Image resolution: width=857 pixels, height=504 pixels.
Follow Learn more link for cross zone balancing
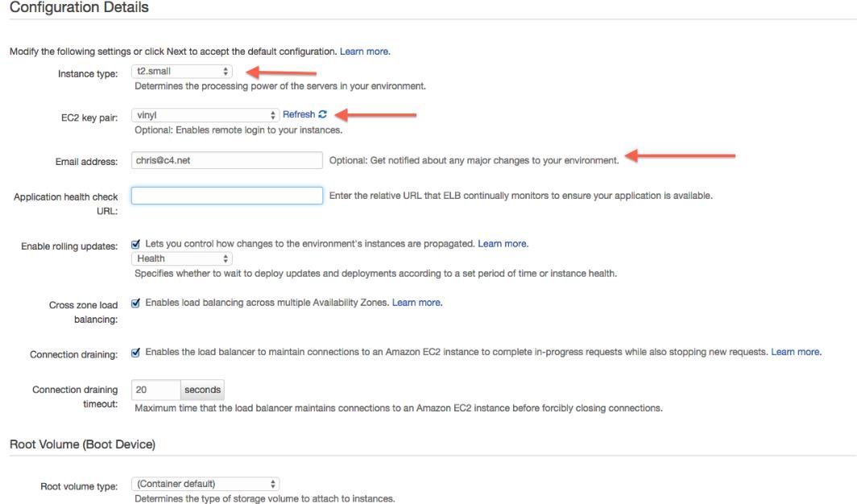tap(417, 303)
